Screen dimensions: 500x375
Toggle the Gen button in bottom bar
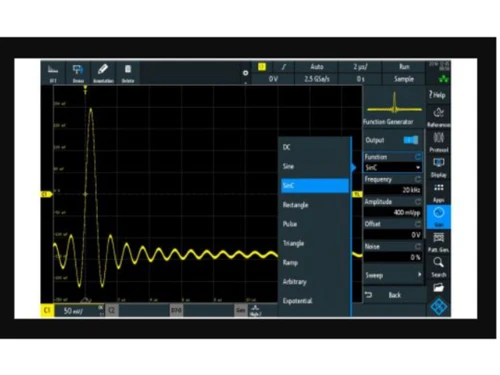point(241,310)
